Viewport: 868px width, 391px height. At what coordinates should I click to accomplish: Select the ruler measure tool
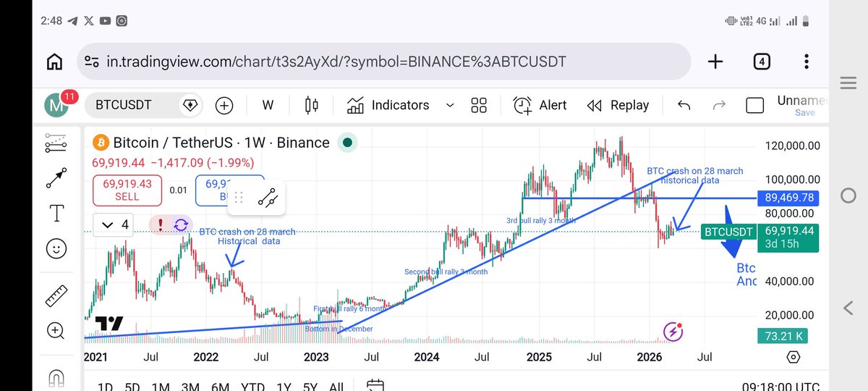click(56, 295)
